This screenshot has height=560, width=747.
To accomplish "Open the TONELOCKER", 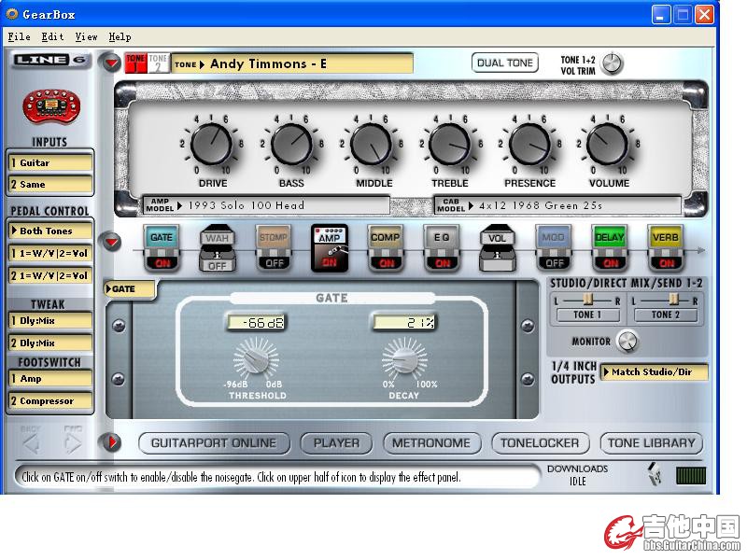I will [540, 443].
